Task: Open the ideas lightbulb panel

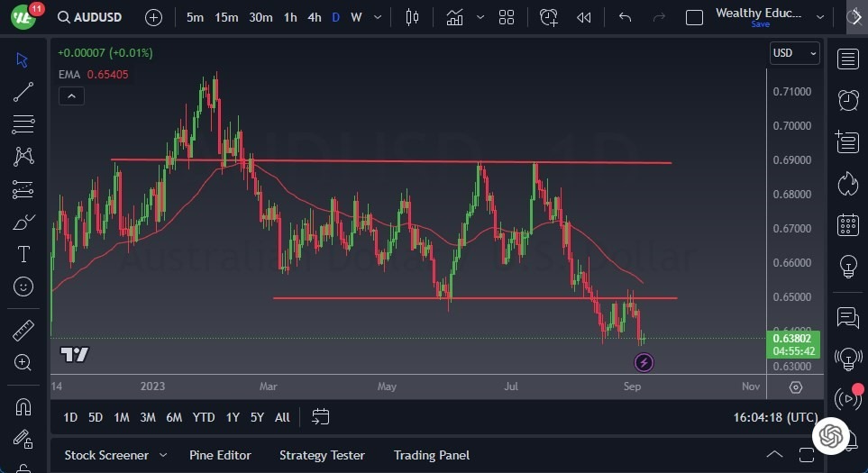Action: click(x=848, y=266)
